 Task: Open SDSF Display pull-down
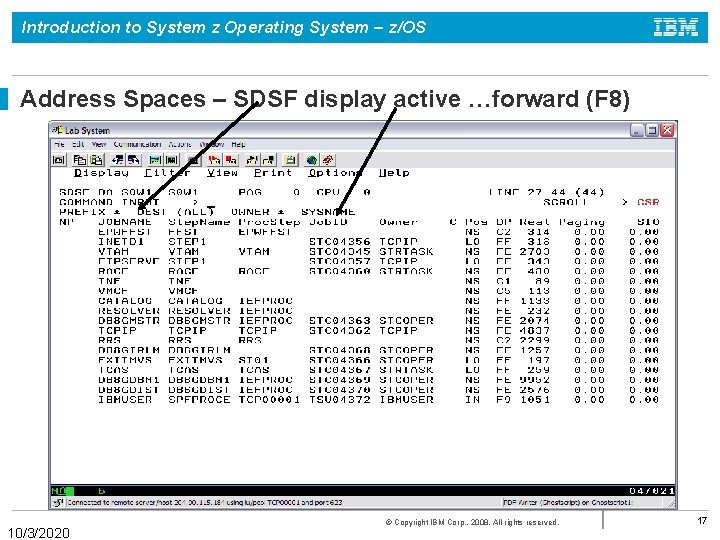[x=101, y=173]
